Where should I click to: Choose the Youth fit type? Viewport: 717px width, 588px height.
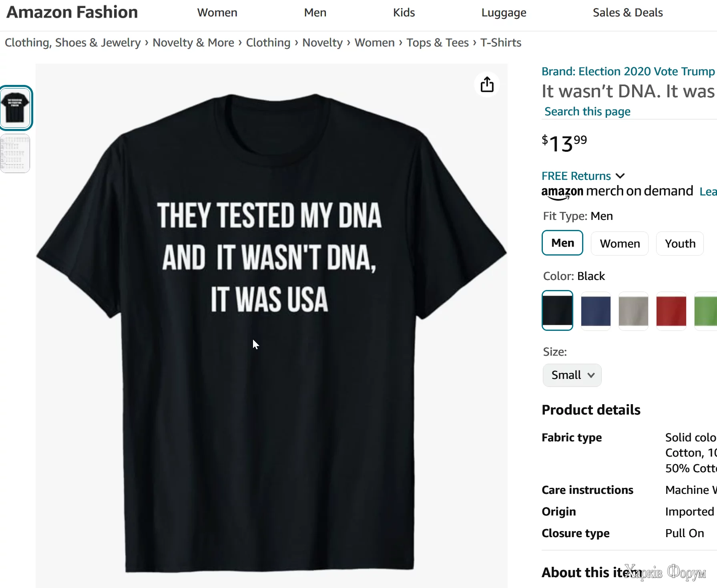(680, 244)
